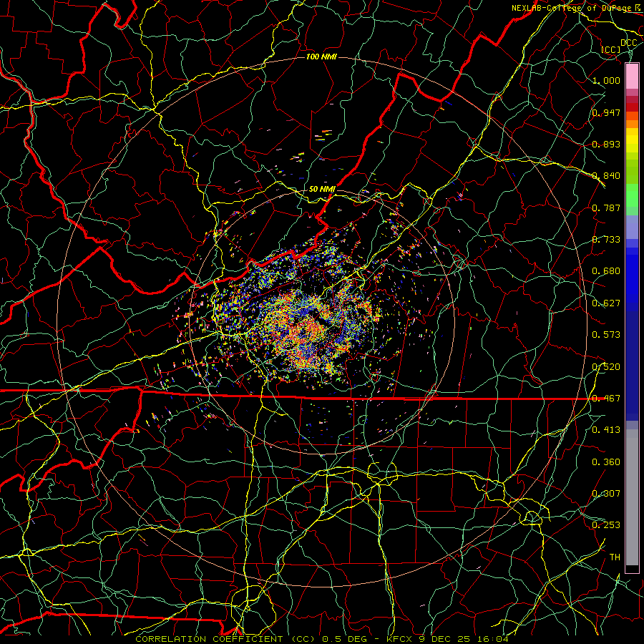Viewport: 644px width, 644px height.
Task: Click the 0.627 scale value
Action: pos(606,303)
